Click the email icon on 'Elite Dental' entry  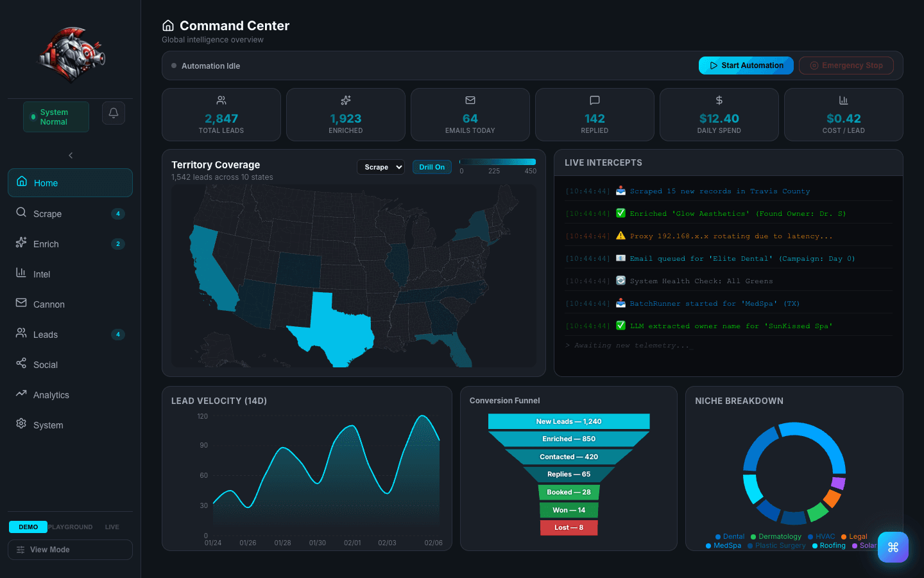620,258
